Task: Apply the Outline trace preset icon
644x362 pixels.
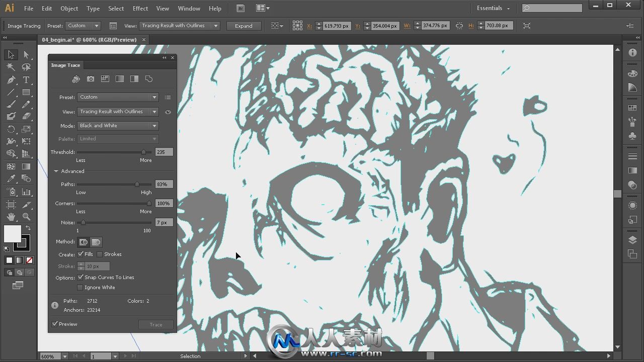Action: tap(149, 79)
